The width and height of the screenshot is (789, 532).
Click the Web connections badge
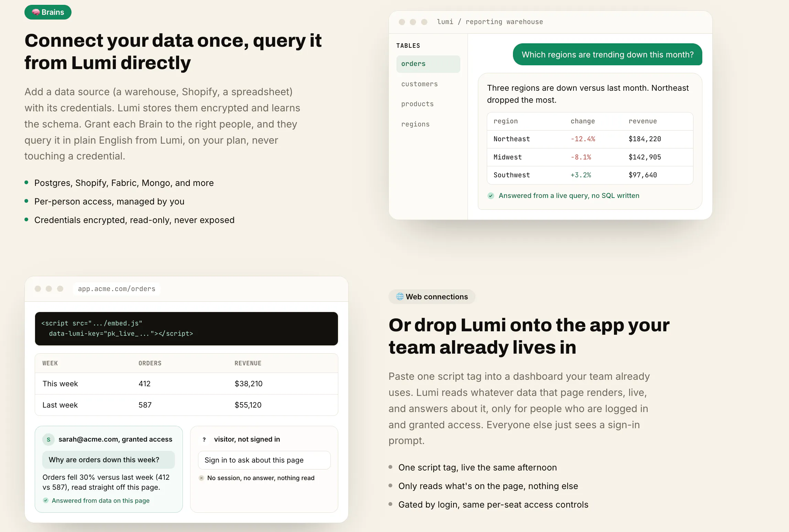point(432,297)
